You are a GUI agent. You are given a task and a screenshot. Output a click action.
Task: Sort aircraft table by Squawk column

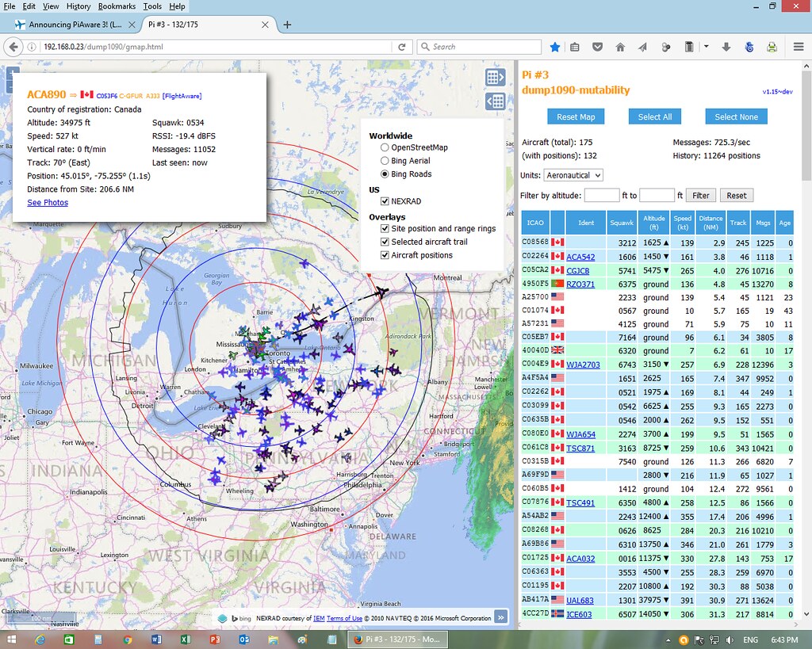(622, 223)
